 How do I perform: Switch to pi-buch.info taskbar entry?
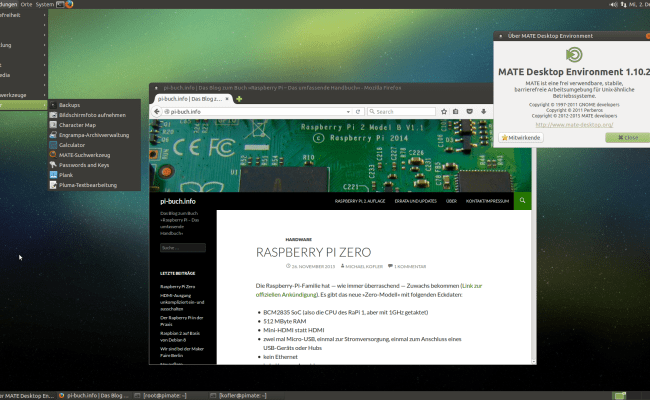(x=95, y=396)
